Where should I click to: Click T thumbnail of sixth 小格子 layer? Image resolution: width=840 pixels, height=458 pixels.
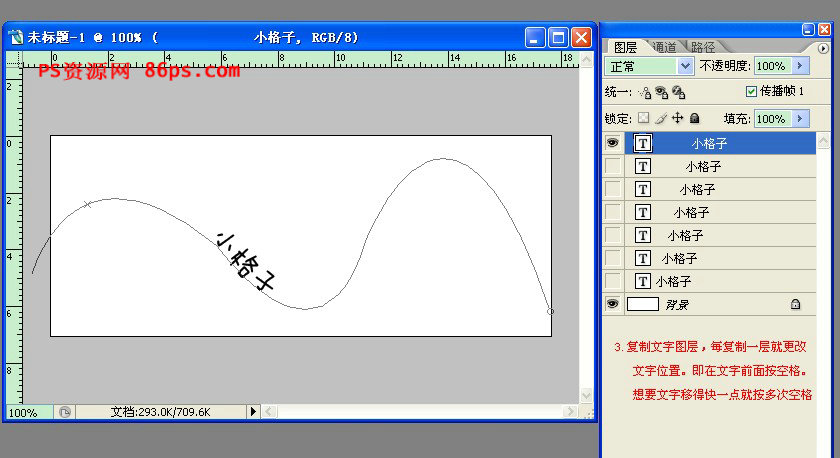coord(643,258)
